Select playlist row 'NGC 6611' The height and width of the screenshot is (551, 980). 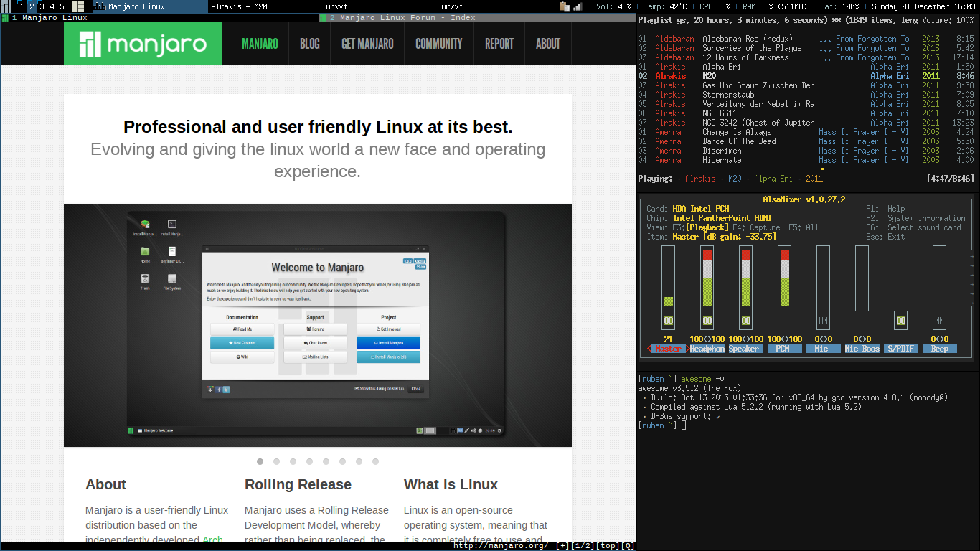point(806,113)
